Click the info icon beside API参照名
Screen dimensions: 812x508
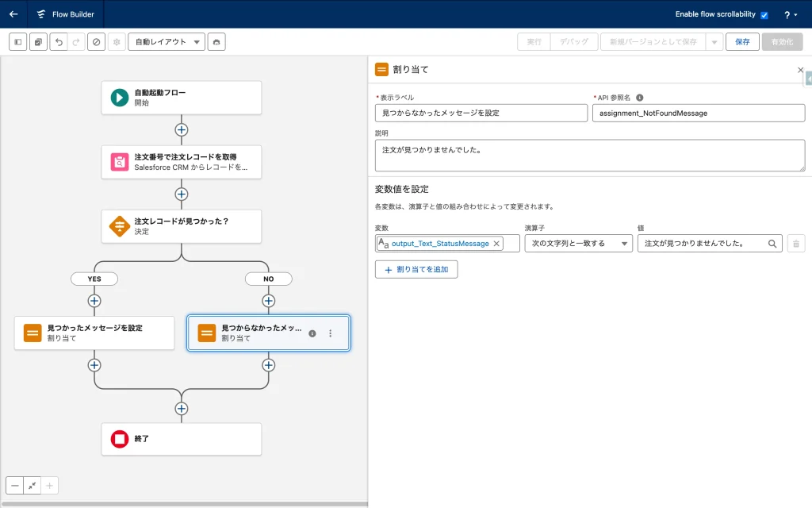pos(639,98)
